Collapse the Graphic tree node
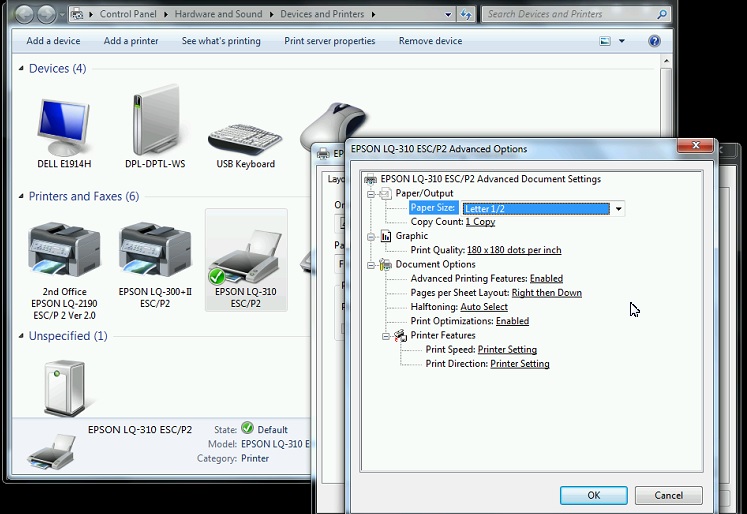 371,237
